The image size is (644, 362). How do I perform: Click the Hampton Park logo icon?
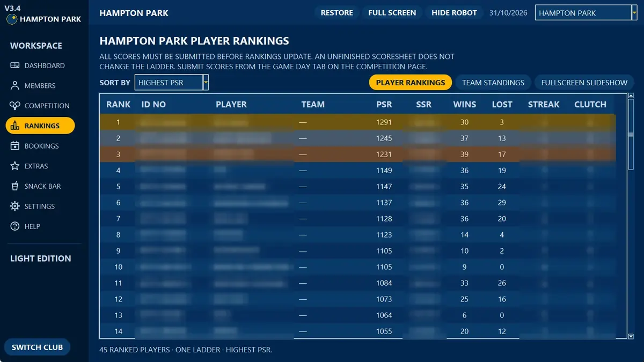pyautogui.click(x=11, y=19)
